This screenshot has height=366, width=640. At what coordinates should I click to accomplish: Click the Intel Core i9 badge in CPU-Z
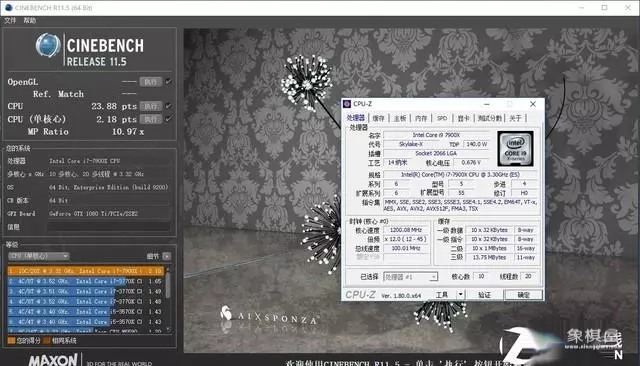515,149
